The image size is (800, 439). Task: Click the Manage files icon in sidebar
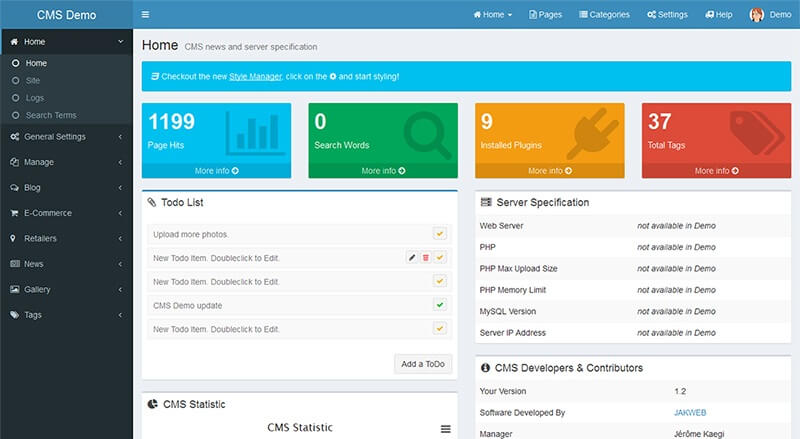14,162
